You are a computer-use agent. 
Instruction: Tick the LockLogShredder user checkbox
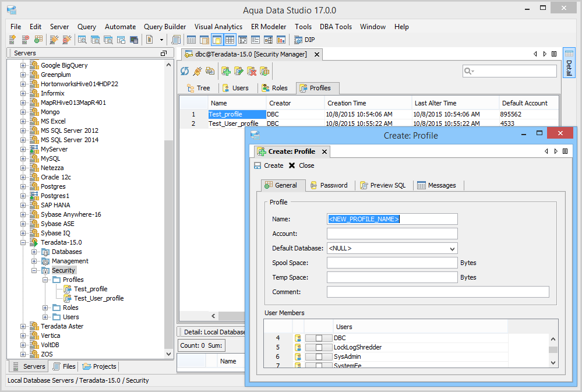(319, 347)
